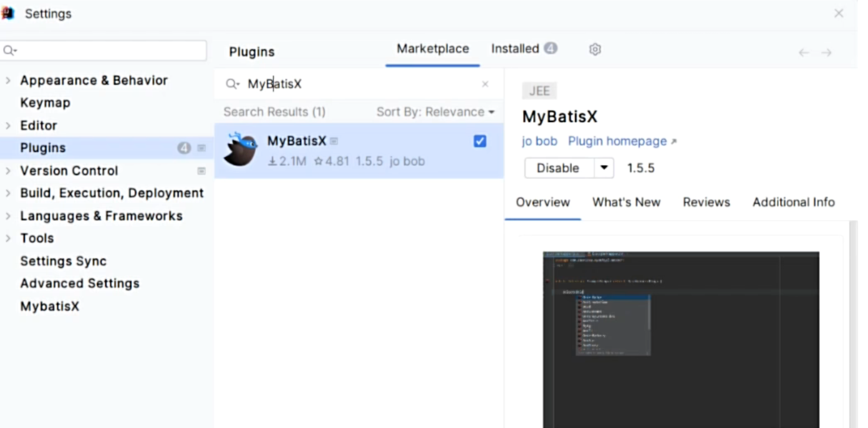
Task: Select the MyBatisX search result row
Action: coord(359,151)
